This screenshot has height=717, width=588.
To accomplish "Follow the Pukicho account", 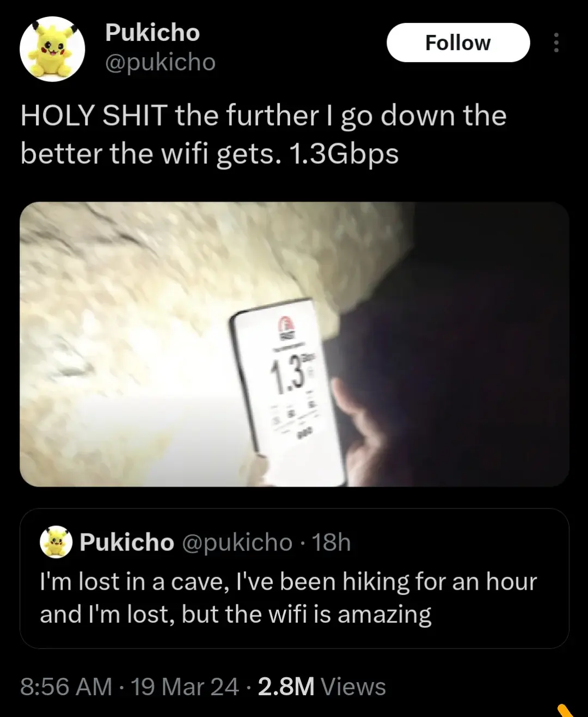I will click(x=458, y=42).
